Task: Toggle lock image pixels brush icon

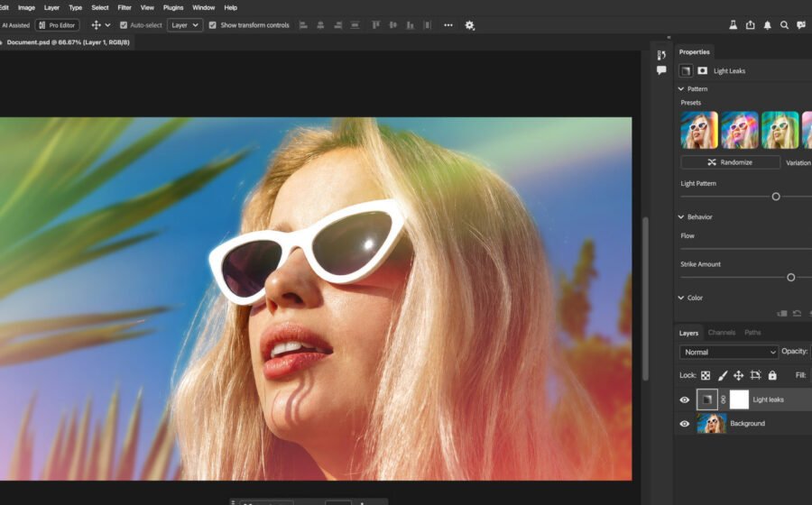Action: [x=723, y=375]
